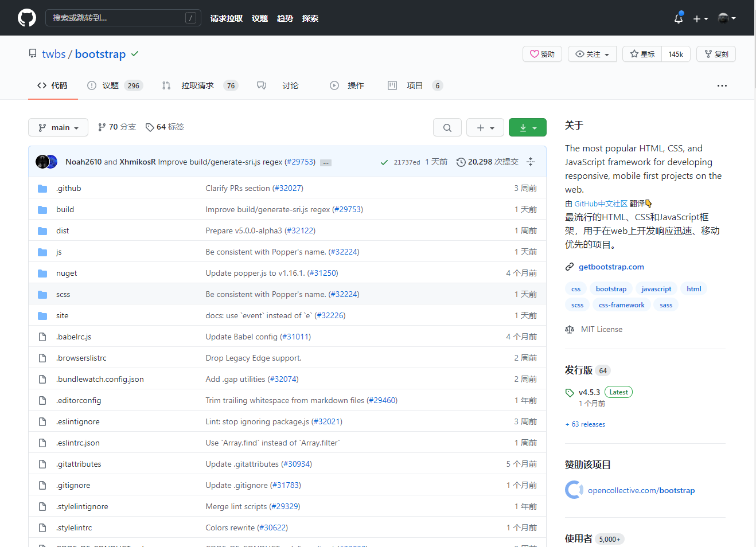756x547 pixels.
Task: Click the .editorconfig file icon
Action: (42, 400)
